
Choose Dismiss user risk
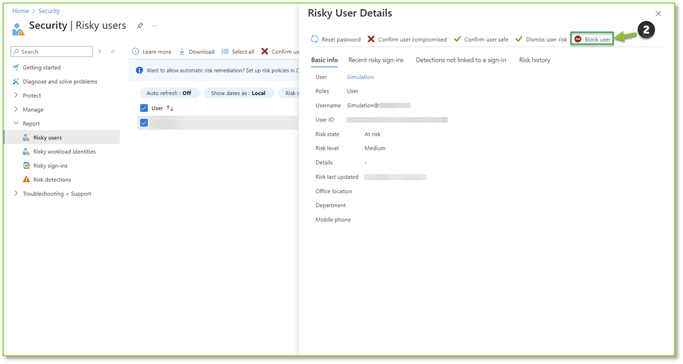[541, 39]
